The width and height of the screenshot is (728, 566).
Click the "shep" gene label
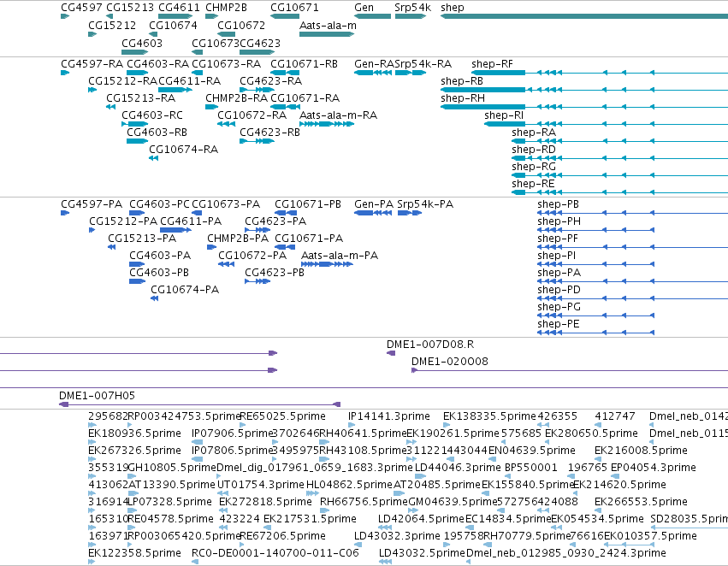(453, 8)
